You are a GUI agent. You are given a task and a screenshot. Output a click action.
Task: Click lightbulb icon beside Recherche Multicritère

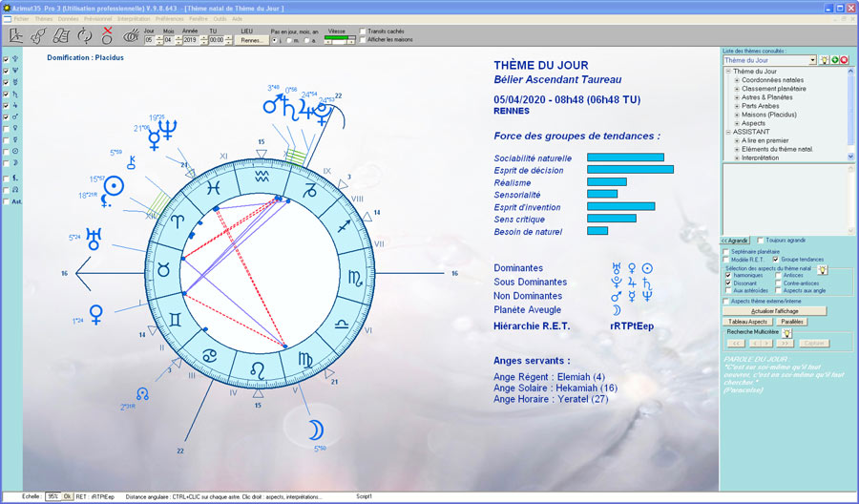point(787,332)
